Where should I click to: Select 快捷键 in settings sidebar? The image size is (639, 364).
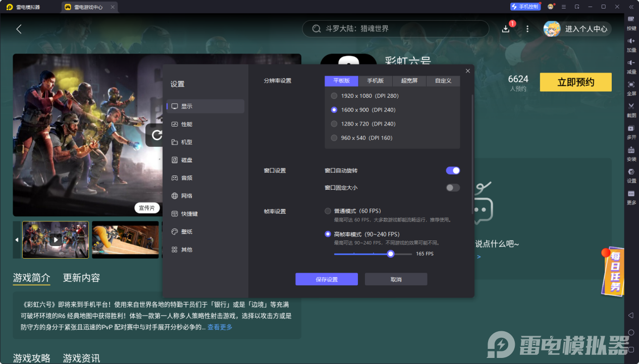[205, 214]
